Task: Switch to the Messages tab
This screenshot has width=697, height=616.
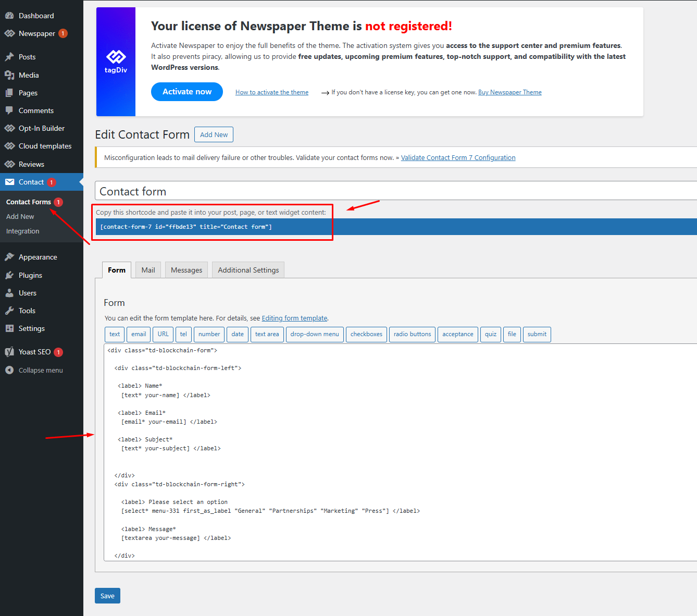Action: [x=186, y=270]
